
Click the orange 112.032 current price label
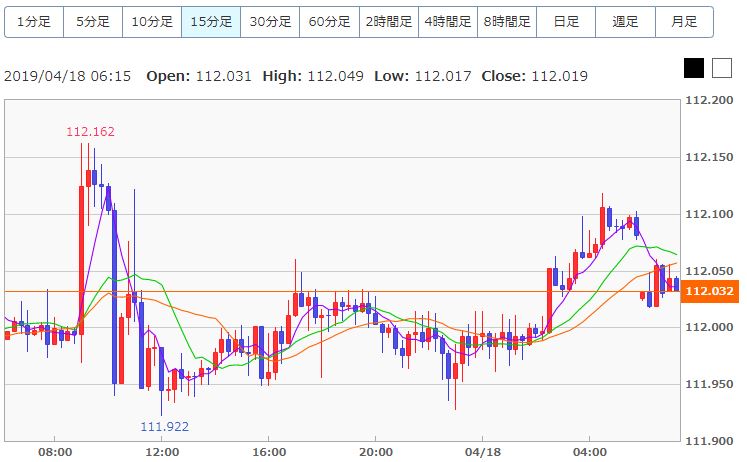click(709, 291)
